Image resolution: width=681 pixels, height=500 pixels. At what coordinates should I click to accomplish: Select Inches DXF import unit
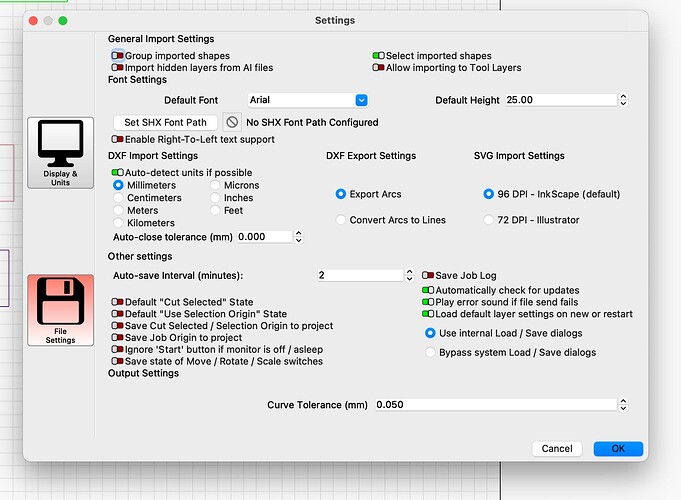(215, 198)
